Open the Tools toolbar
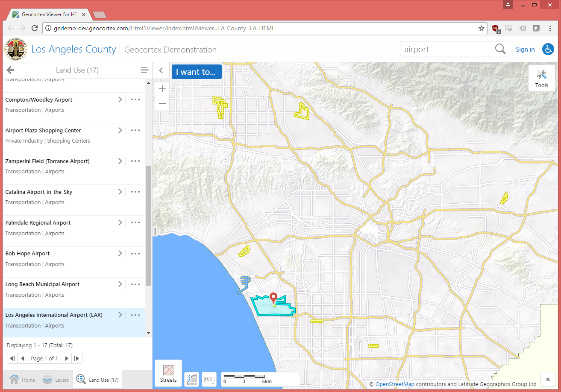This screenshot has height=392, width=561. (x=541, y=78)
